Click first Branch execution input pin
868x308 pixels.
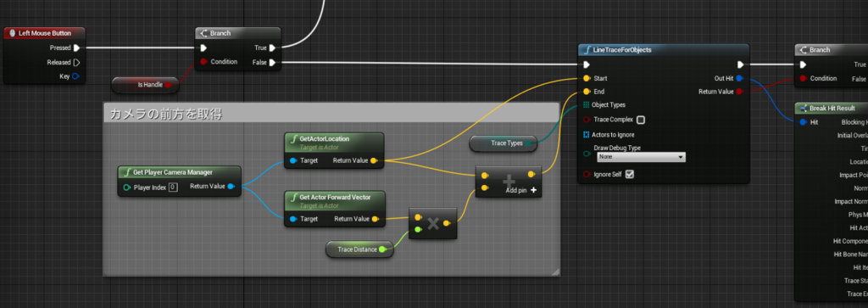[203, 48]
